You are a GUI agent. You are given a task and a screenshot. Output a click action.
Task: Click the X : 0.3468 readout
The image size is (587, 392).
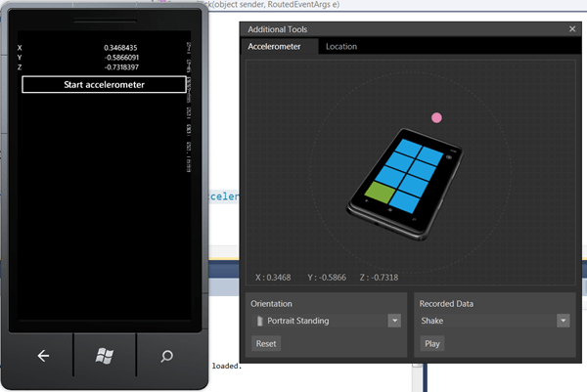pyautogui.click(x=273, y=278)
